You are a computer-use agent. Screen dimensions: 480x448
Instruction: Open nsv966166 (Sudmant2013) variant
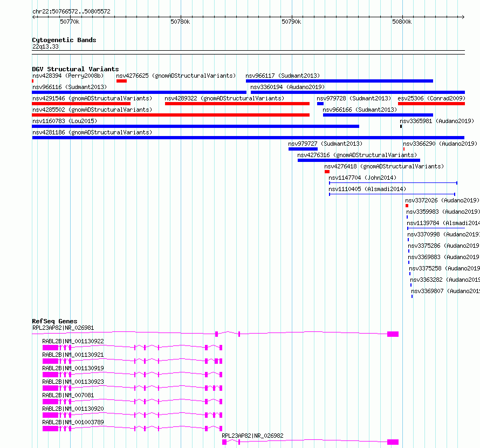tap(360, 110)
